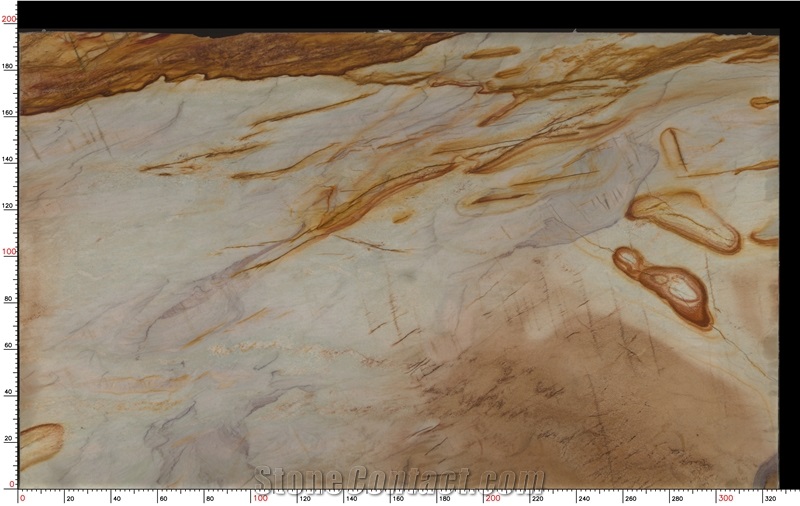Viewport: 800px width, 506px height.
Task: Click the red 100 label on horizontal ruler
Action: (260, 498)
